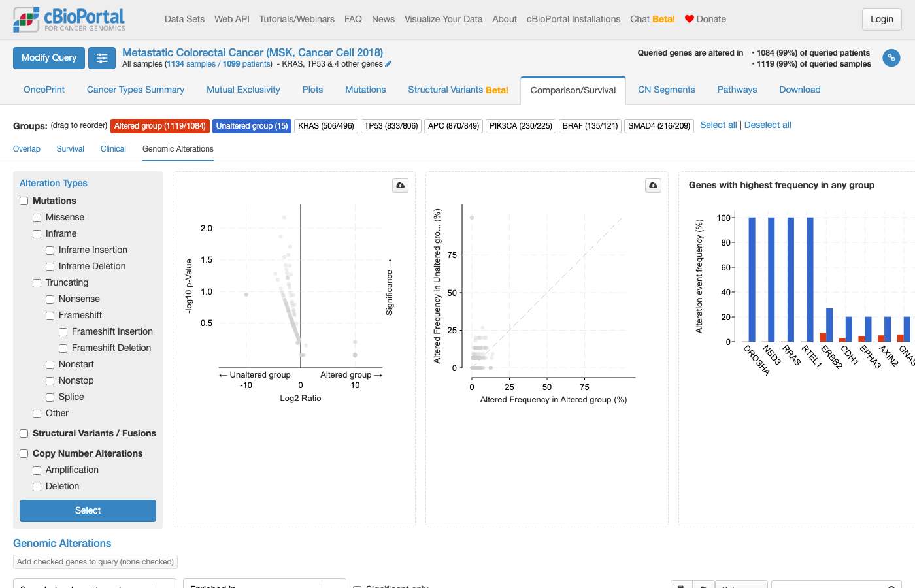
Task: Click the Login button
Action: click(882, 20)
